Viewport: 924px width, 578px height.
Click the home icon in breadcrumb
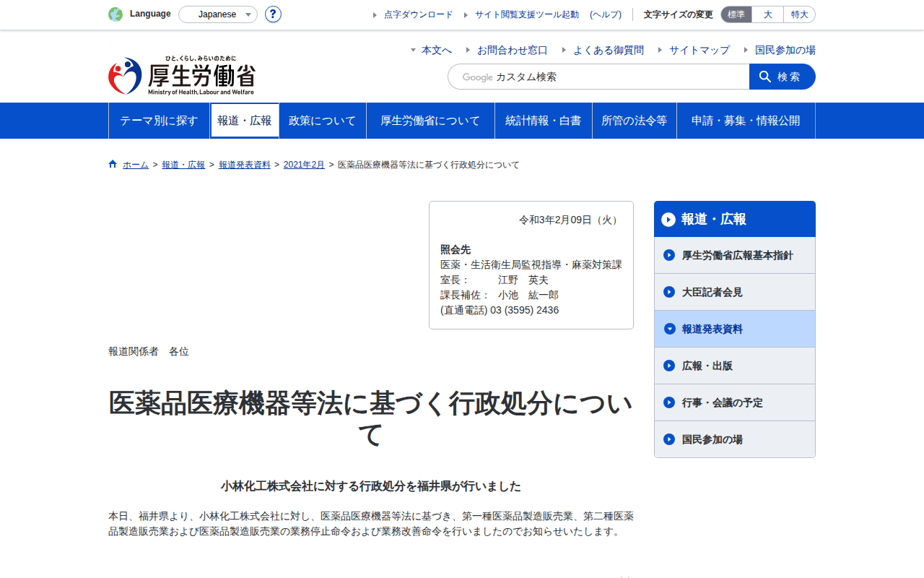coord(113,164)
